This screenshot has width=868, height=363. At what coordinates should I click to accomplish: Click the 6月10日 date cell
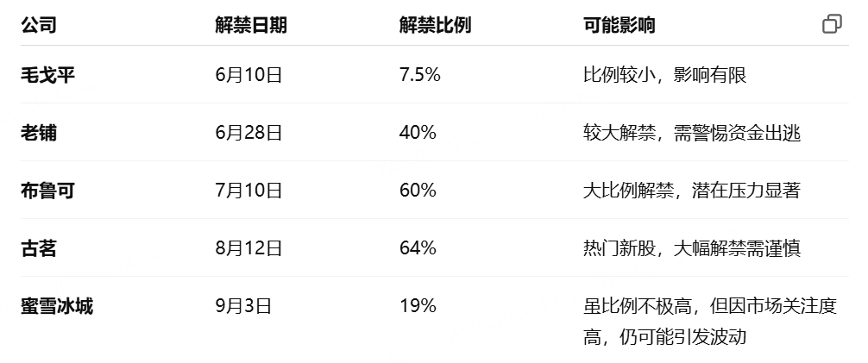tap(248, 75)
